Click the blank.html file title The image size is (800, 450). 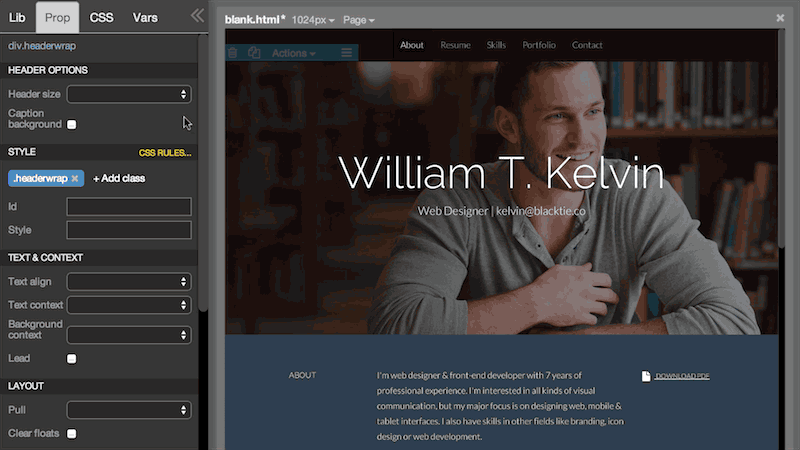click(255, 19)
